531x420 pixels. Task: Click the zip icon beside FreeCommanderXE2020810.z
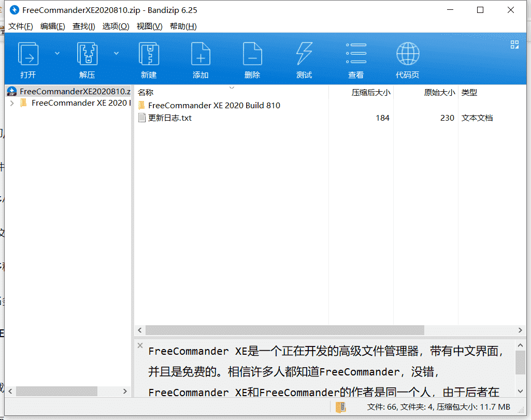click(12, 91)
